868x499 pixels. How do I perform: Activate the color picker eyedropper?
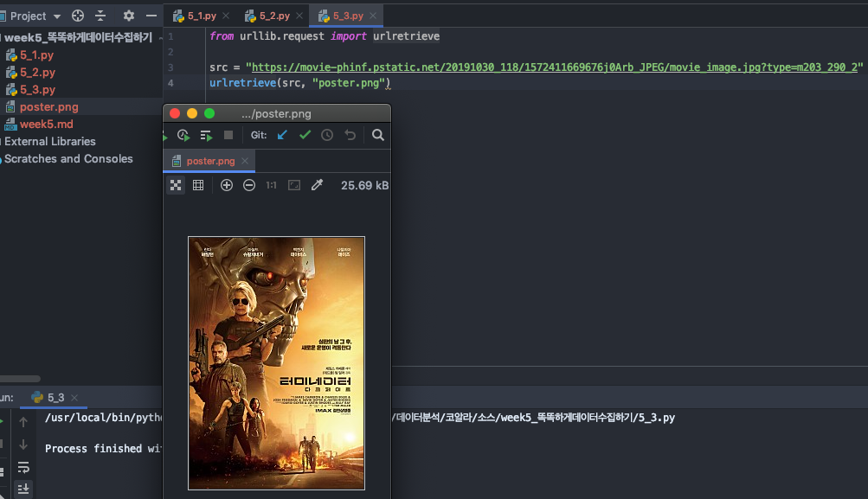pyautogui.click(x=317, y=185)
